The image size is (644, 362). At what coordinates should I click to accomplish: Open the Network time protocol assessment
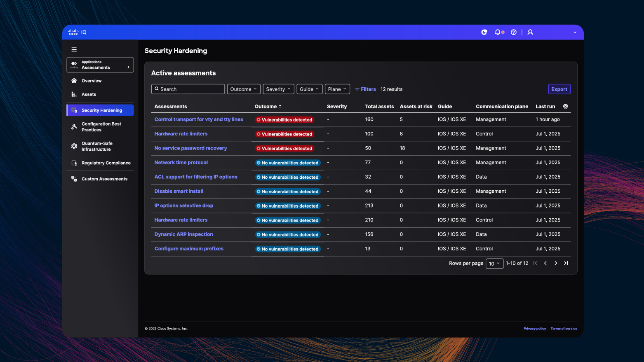(x=181, y=163)
